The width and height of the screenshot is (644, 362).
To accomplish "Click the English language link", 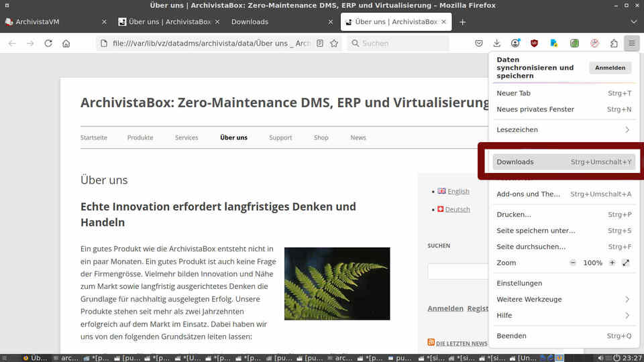I will [458, 191].
